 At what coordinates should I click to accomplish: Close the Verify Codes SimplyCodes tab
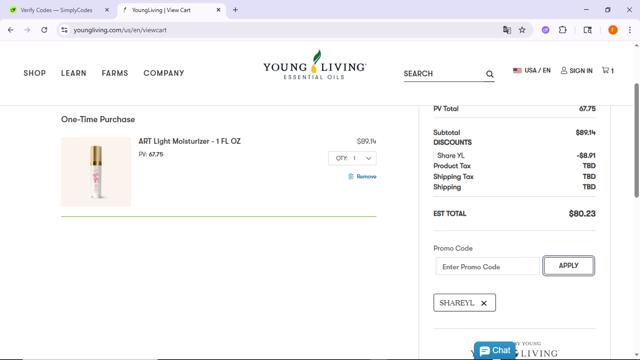point(107,10)
